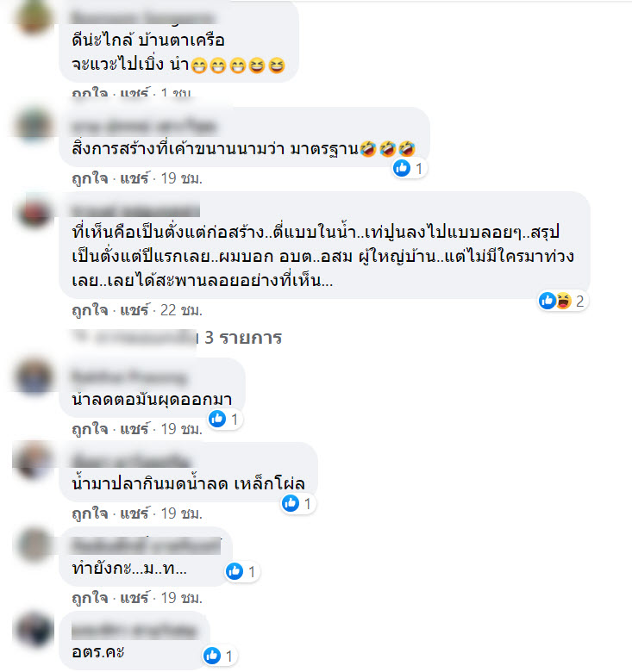Click ถูกใจ under the มาตรฐาน comment
This screenshot has width=632, height=672.
tap(90, 178)
